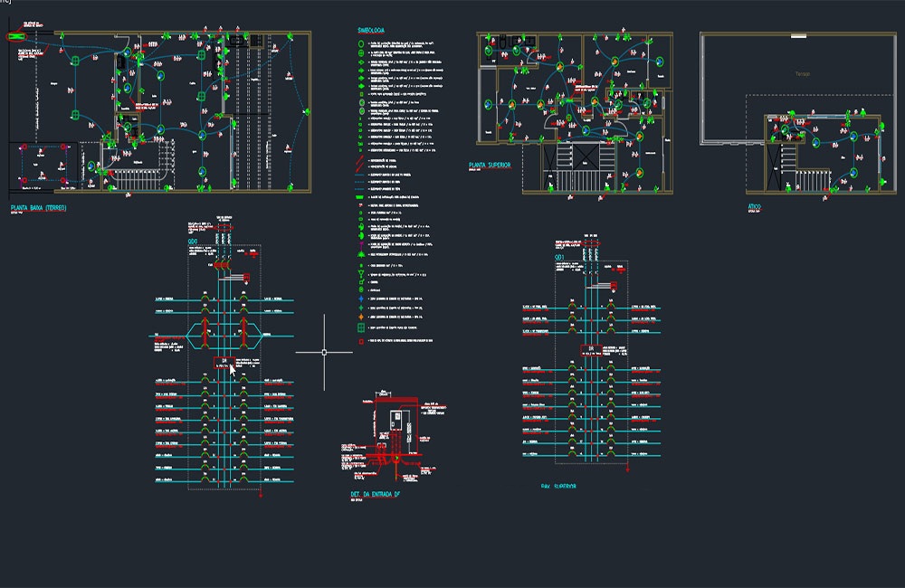
Task: Select the QD1 label of the left diagram
Action: tap(192, 242)
